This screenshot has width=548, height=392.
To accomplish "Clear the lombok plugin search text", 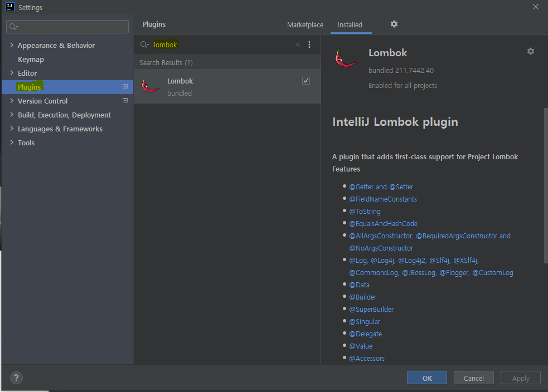I will tap(298, 45).
